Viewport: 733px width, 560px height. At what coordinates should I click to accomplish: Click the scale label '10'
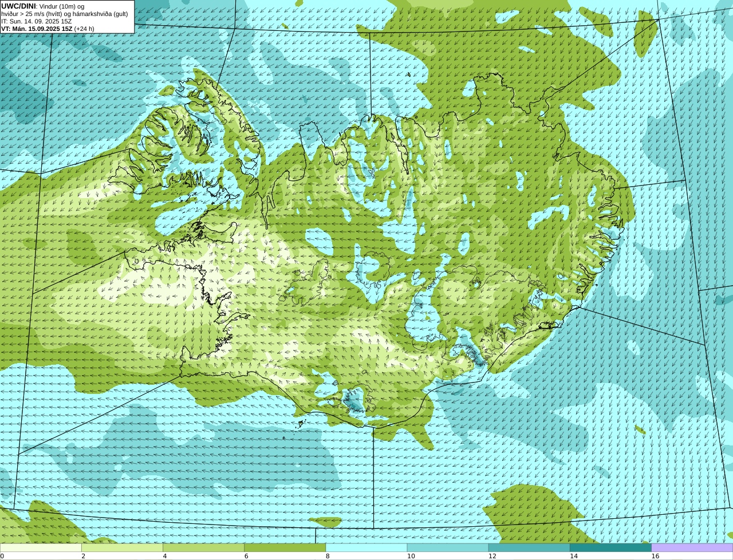(411, 556)
